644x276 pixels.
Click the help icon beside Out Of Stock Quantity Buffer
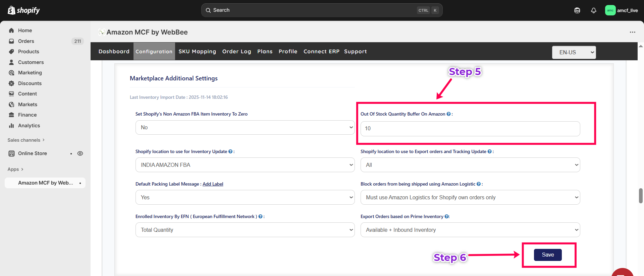[448, 114]
